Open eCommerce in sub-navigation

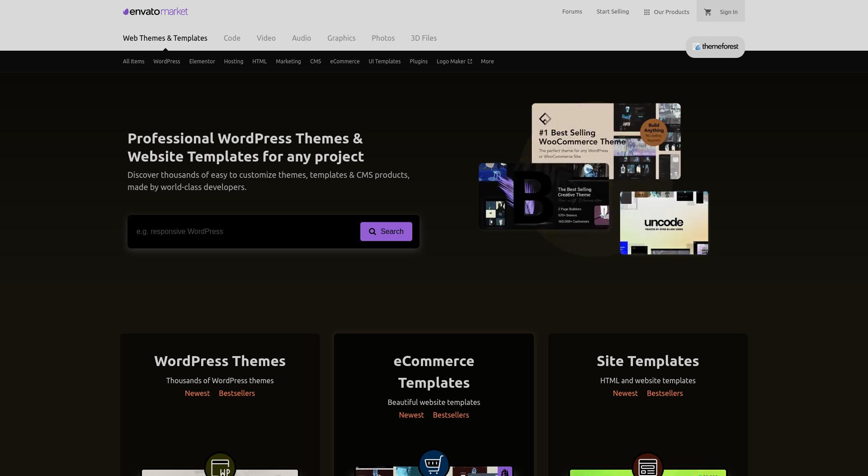(345, 62)
